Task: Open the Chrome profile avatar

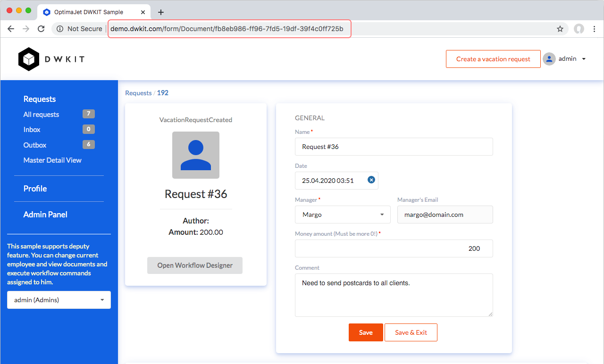Action: [579, 29]
